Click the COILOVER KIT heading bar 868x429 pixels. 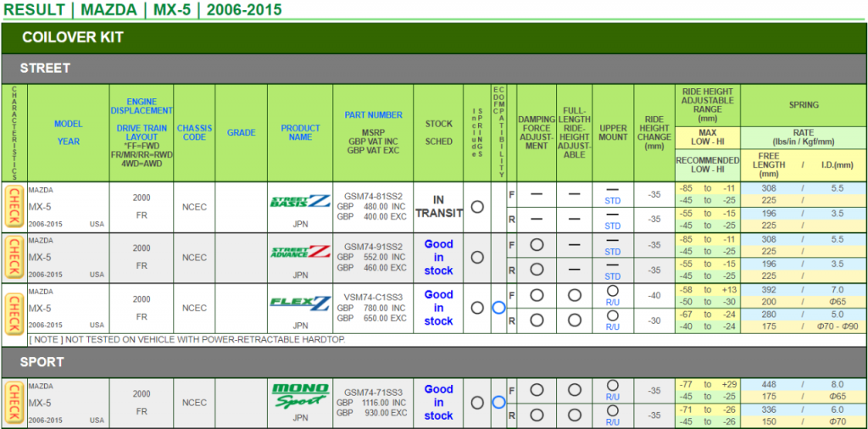(x=433, y=37)
